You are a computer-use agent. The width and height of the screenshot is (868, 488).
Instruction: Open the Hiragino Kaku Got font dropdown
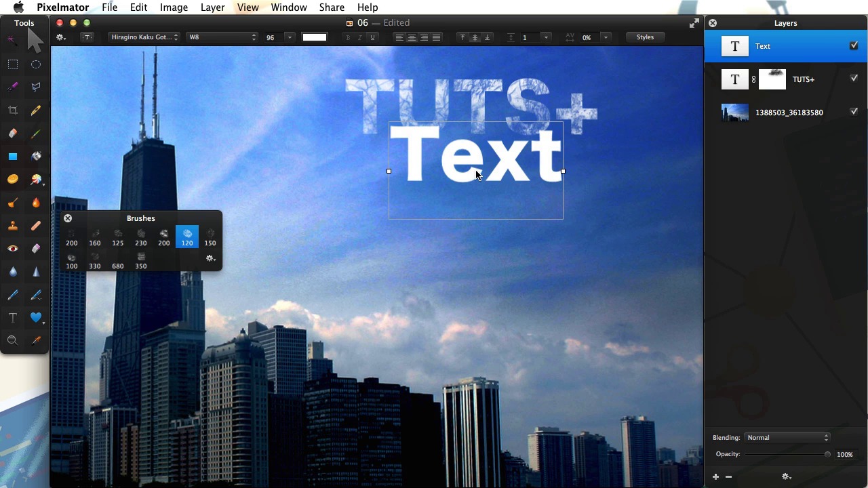pyautogui.click(x=144, y=37)
